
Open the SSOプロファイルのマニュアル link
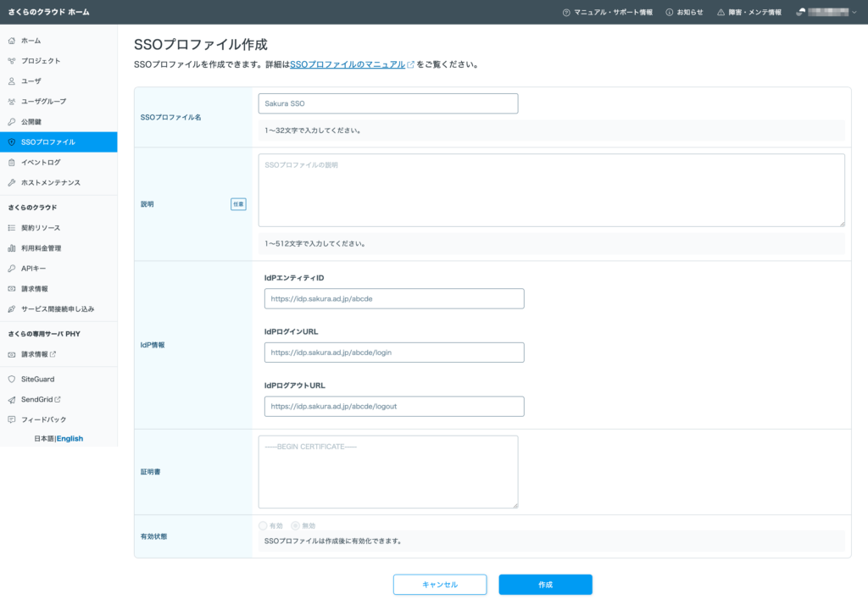coord(348,64)
